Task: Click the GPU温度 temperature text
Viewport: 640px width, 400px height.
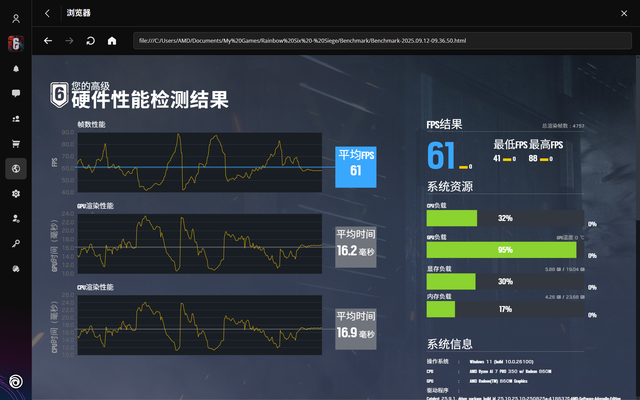Action: tap(571, 238)
